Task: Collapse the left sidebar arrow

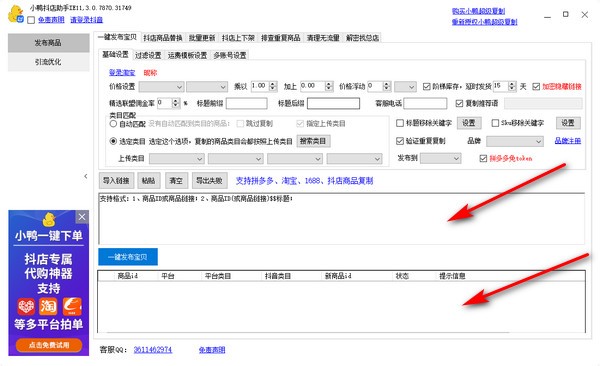Action: [86, 176]
